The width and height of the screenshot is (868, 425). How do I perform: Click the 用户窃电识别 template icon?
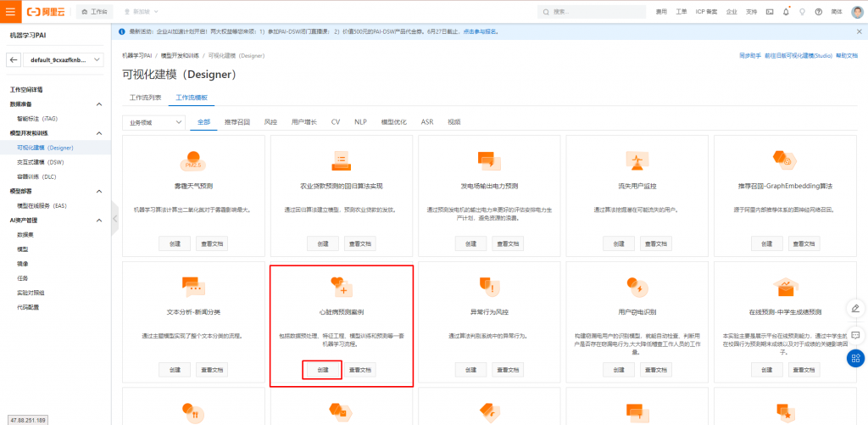pos(637,287)
